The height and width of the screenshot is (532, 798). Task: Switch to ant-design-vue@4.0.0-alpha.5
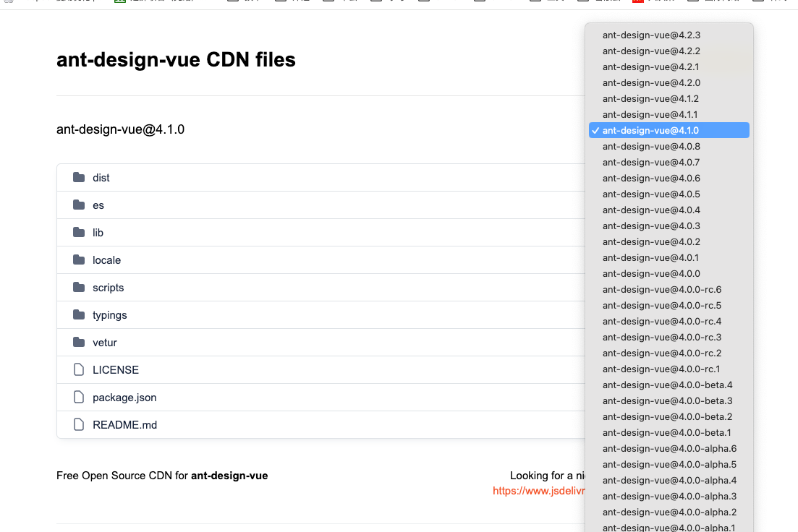tap(668, 464)
